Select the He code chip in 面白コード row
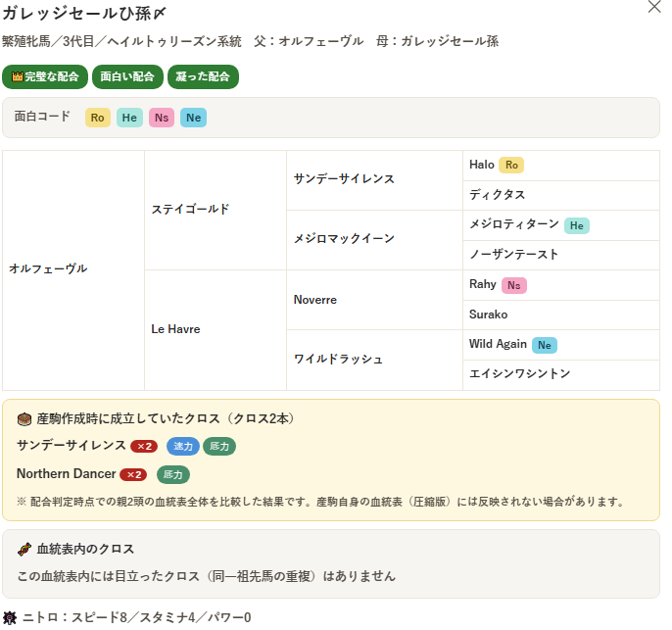672x630 pixels. click(x=129, y=118)
